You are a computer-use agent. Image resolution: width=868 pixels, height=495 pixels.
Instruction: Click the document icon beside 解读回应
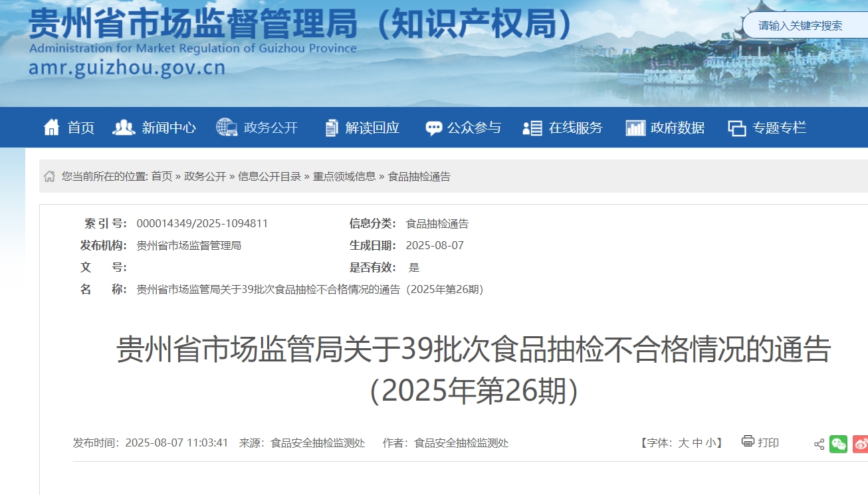pyautogui.click(x=331, y=128)
